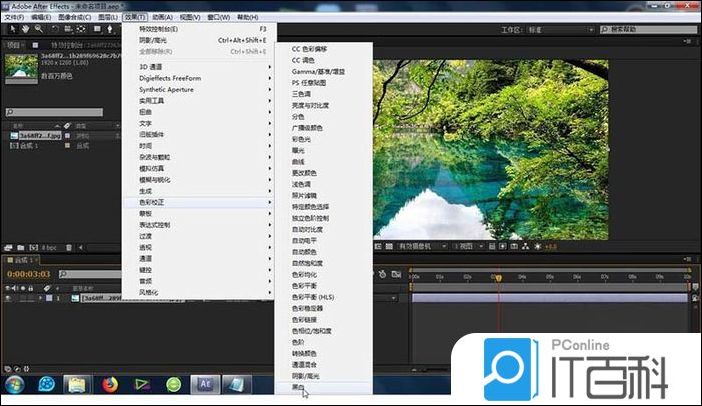The image size is (702, 406).
Task: Choose 黑白 from the color correction submenu
Action: [x=297, y=385]
